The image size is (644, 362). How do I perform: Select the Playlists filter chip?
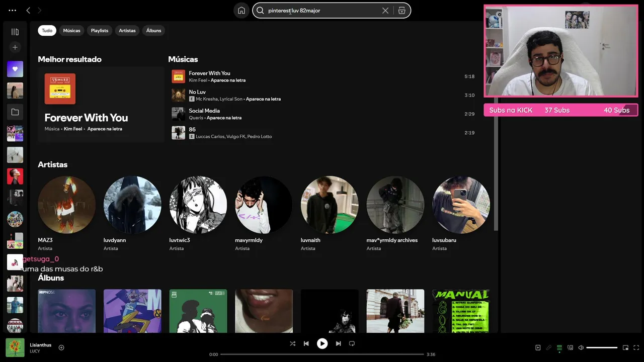click(x=100, y=30)
